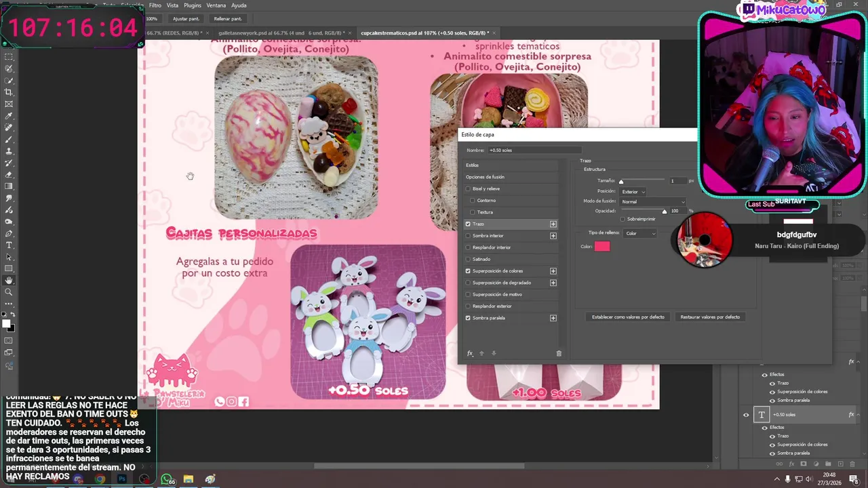Select the Brush tool
868x488 pixels.
click(9, 140)
